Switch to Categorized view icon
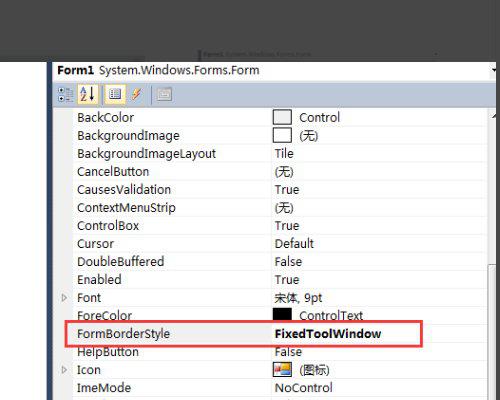The height and width of the screenshot is (400, 500). point(66,94)
